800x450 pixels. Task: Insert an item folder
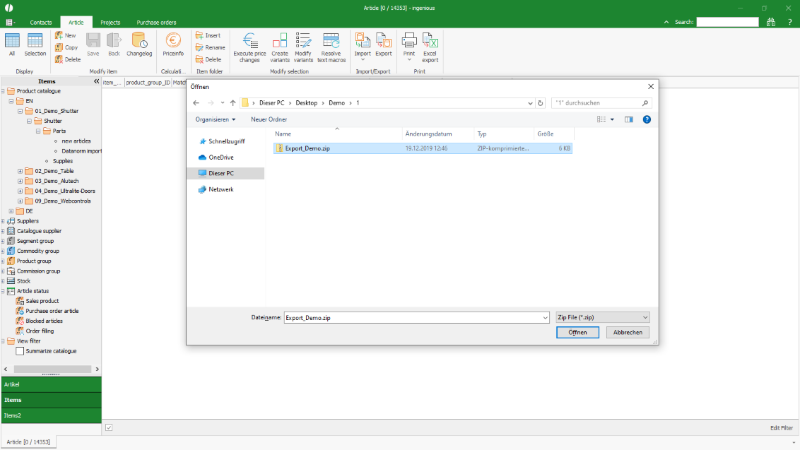(208, 35)
